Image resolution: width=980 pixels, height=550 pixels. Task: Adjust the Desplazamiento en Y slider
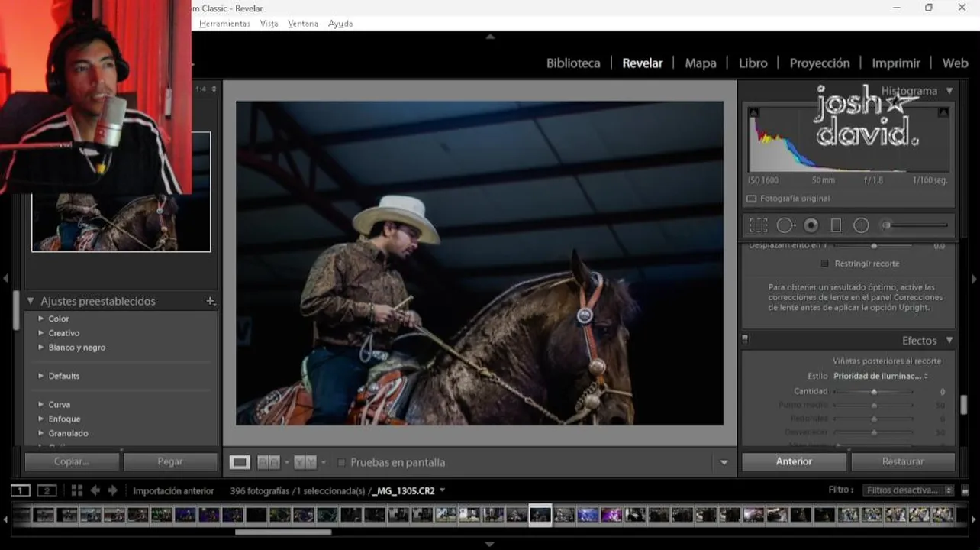(x=874, y=246)
